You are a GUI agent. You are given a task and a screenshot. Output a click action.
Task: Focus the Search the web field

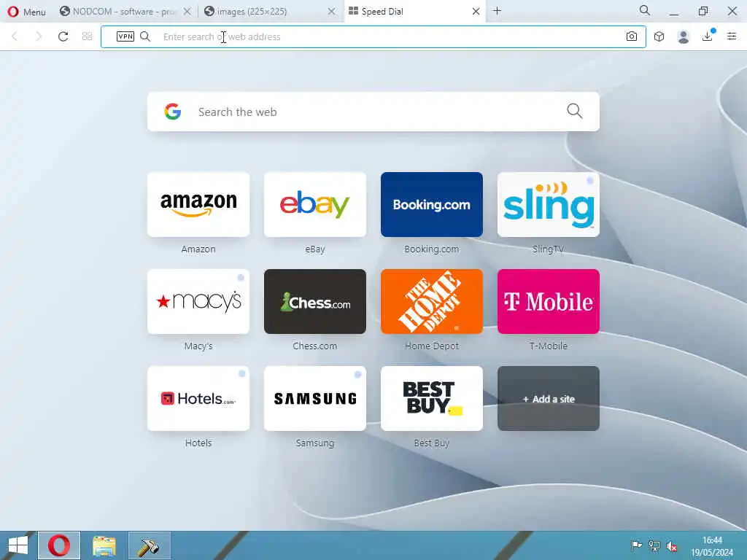373,112
